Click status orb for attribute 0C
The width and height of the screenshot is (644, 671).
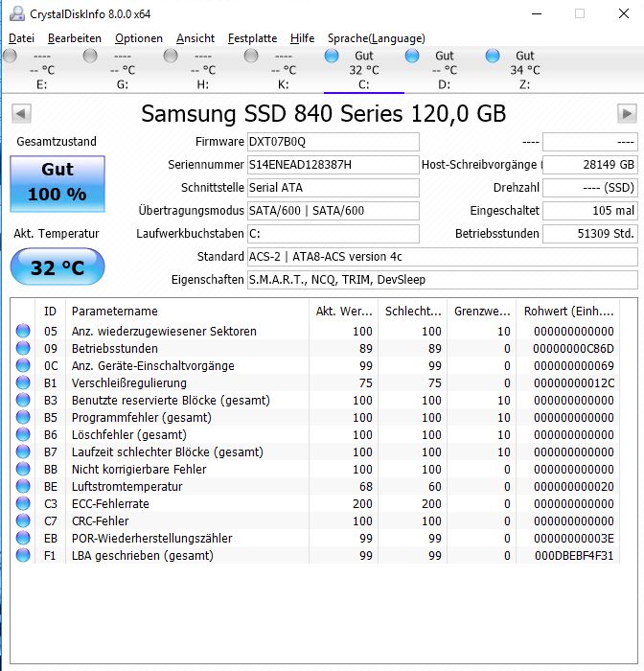(23, 365)
